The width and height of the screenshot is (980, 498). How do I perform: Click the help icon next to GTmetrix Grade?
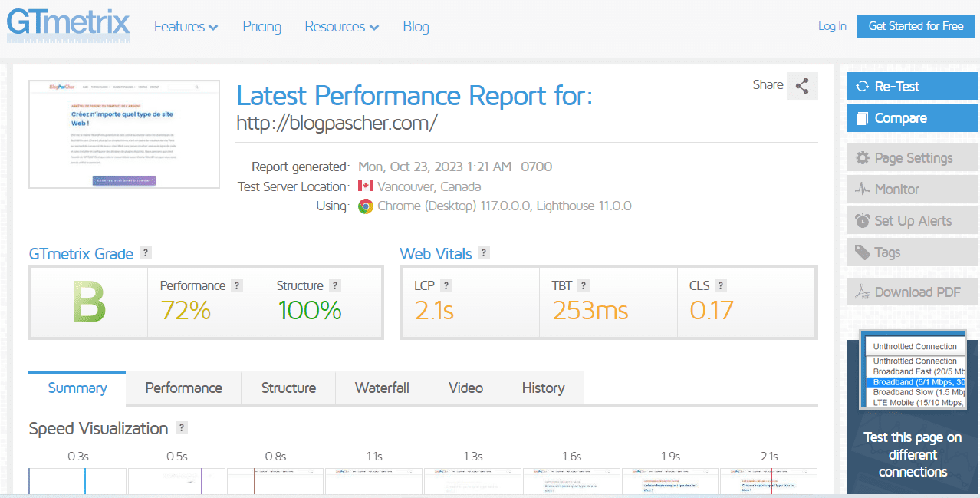point(146,253)
